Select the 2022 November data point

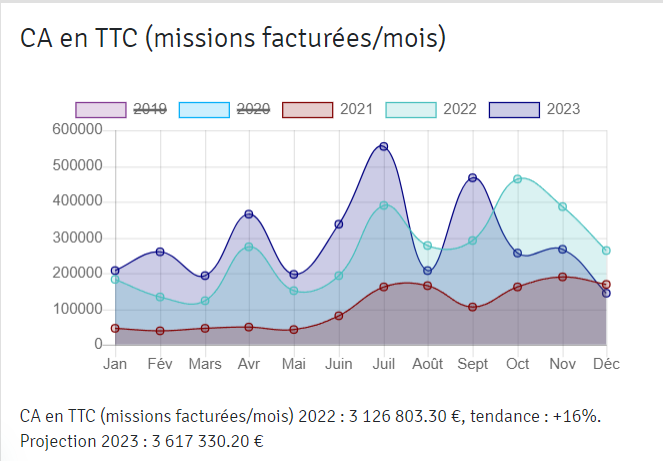pos(562,207)
